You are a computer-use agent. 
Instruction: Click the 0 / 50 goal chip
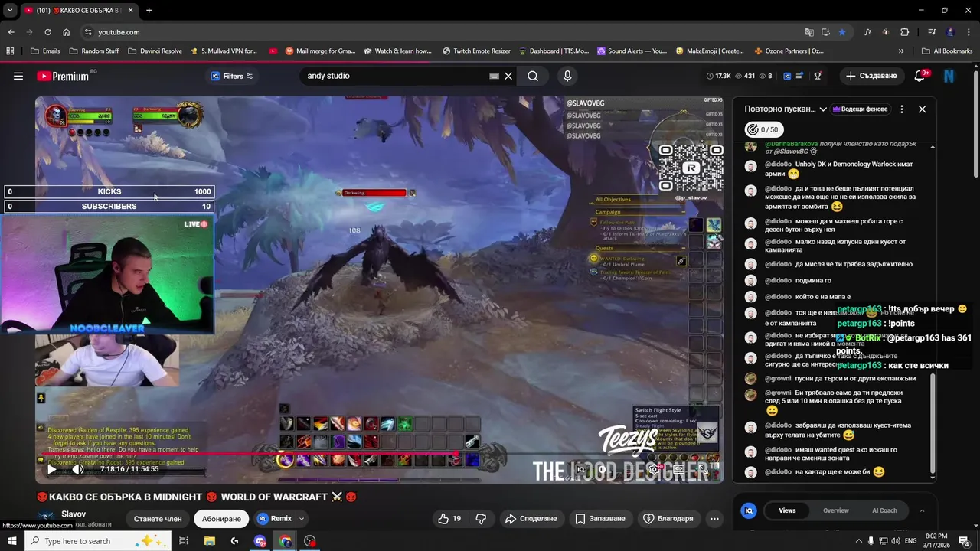[764, 129]
